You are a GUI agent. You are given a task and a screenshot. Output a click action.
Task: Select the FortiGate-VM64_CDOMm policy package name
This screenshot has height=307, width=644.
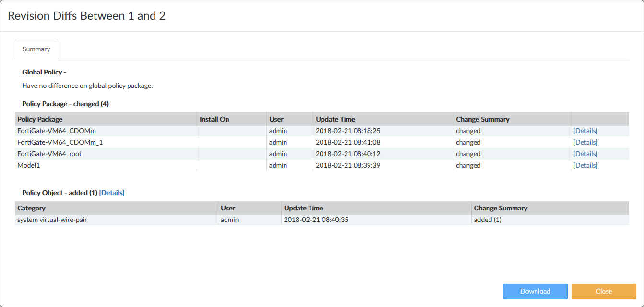pyautogui.click(x=57, y=131)
